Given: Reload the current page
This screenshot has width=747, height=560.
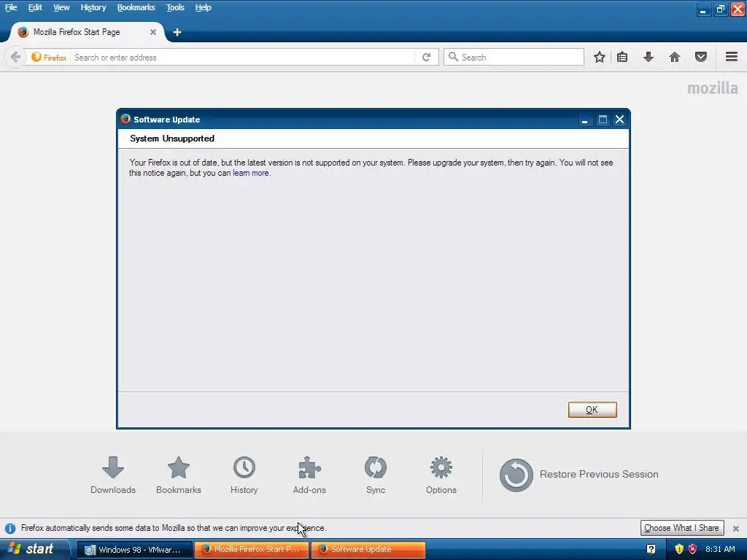Looking at the screenshot, I should pyautogui.click(x=426, y=57).
